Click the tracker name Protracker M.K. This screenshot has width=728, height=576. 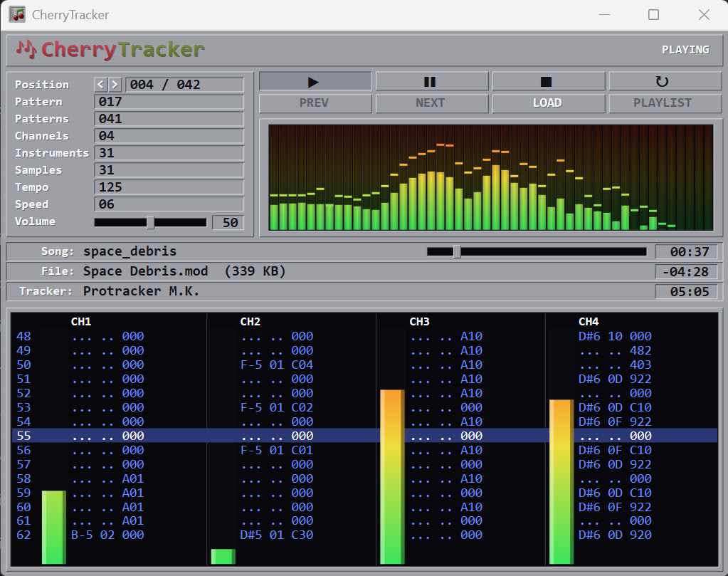141,291
